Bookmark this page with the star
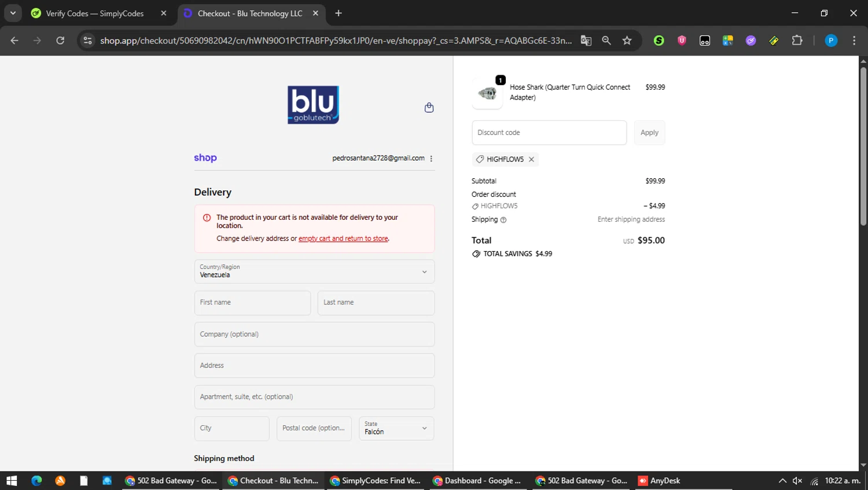The height and width of the screenshot is (490, 868). pos(627,40)
